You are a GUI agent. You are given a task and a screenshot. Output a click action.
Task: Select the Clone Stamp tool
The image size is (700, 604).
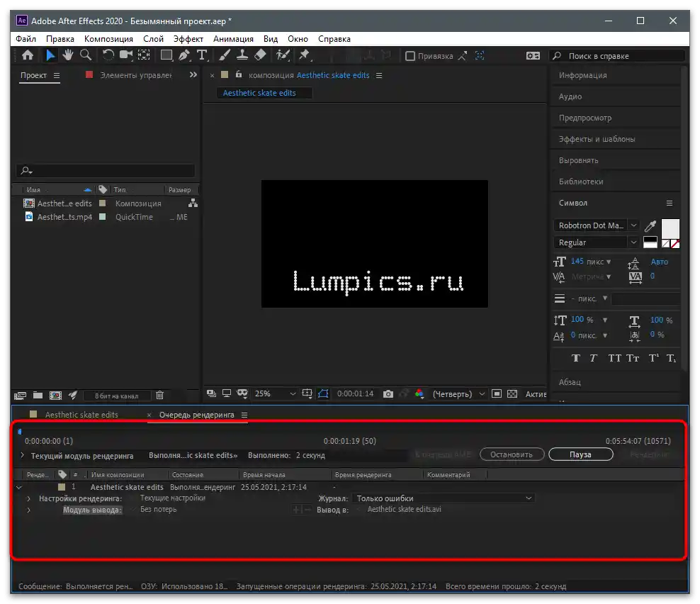(242, 55)
